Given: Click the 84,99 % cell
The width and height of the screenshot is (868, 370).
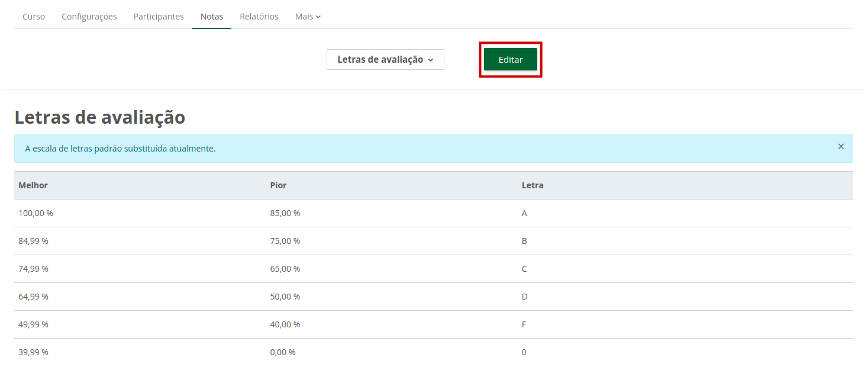Looking at the screenshot, I should click(33, 241).
